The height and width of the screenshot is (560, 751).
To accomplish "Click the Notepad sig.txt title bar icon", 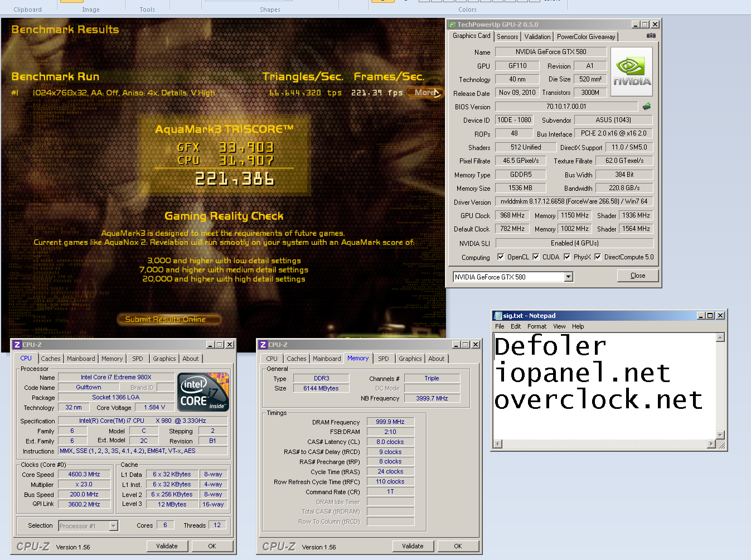I will tap(498, 316).
